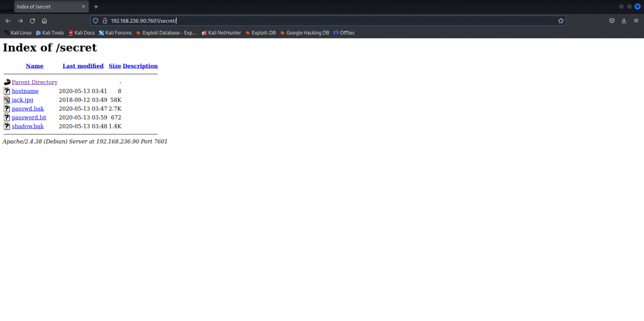The image size is (644, 321).
Task: Open the passwd.bak file
Action: (x=28, y=108)
